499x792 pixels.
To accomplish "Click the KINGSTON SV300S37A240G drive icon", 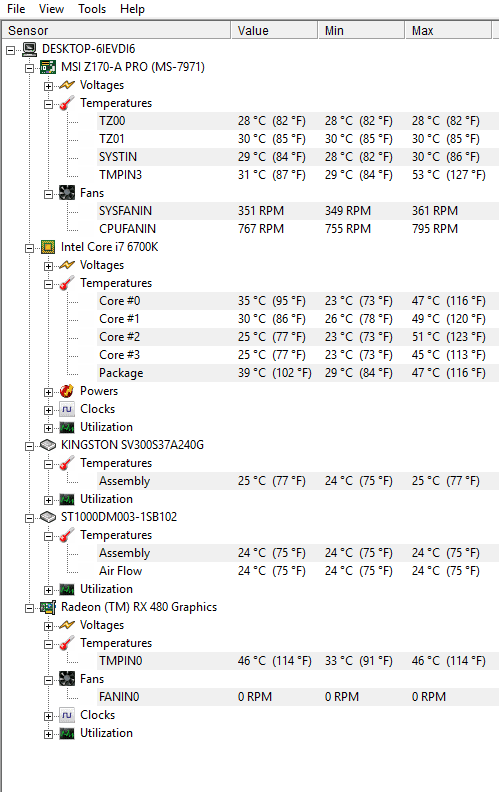I will point(48,445).
